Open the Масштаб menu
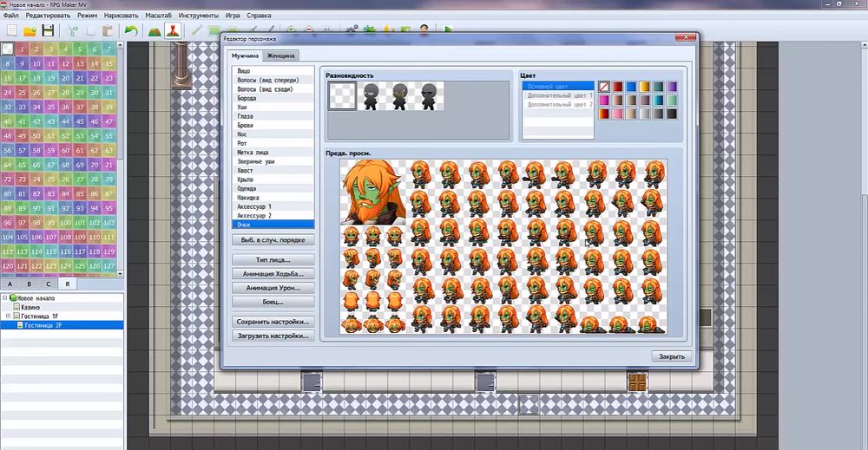 pyautogui.click(x=158, y=16)
